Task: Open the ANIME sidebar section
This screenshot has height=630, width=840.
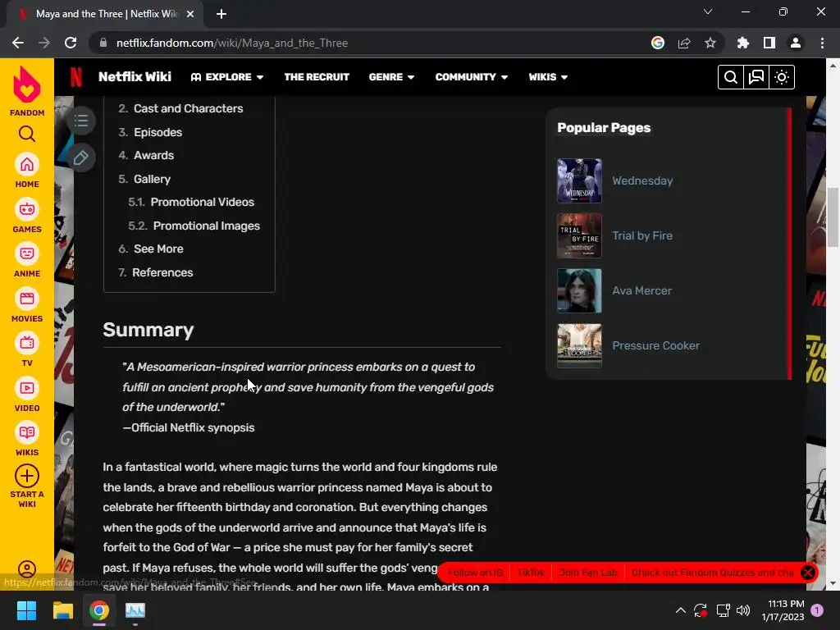Action: click(x=27, y=260)
